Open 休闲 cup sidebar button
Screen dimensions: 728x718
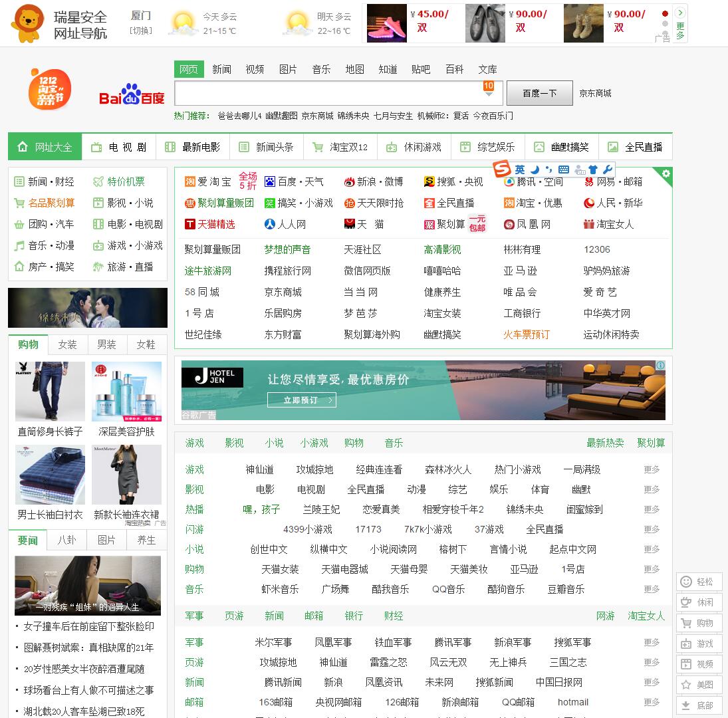click(x=699, y=602)
